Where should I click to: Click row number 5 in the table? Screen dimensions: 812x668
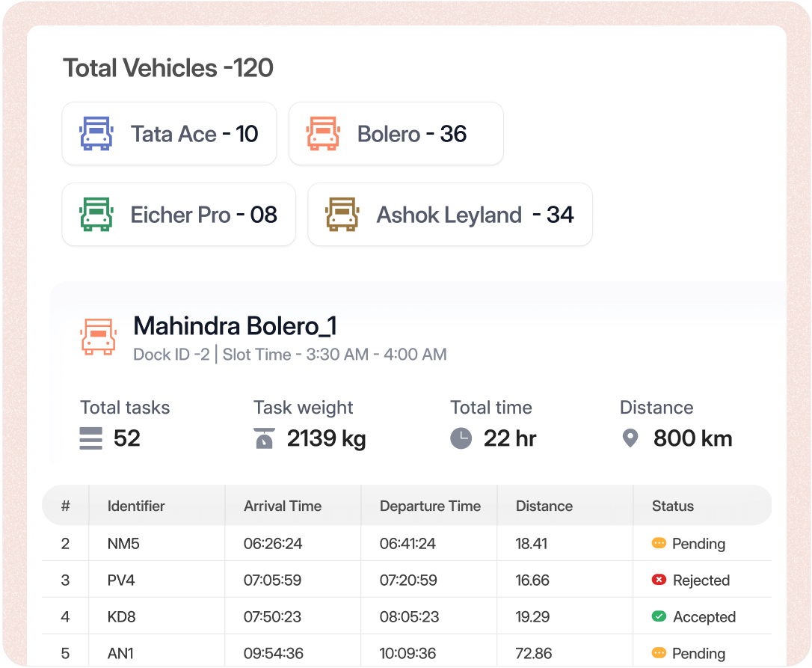(65, 654)
